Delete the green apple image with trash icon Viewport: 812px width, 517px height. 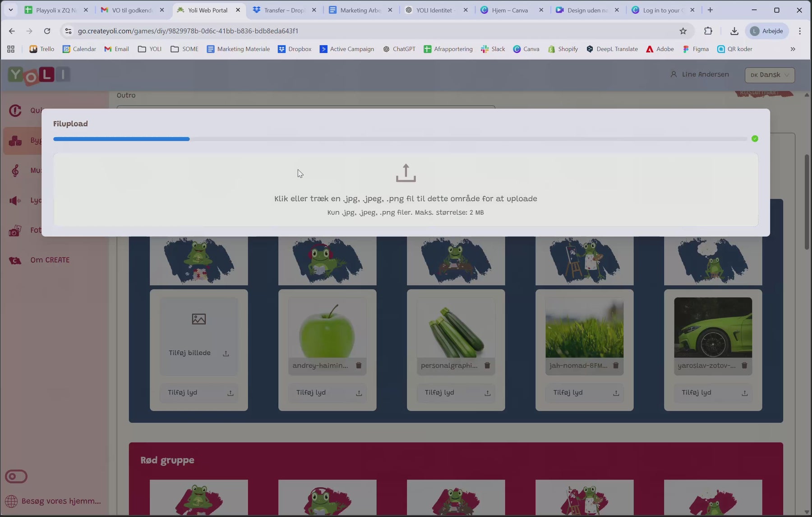coord(359,365)
